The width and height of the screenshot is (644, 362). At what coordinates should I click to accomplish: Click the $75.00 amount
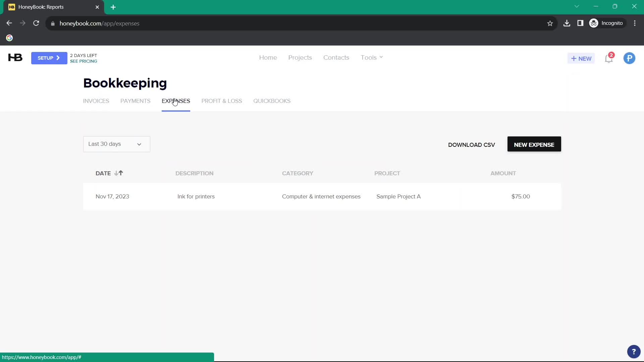click(x=521, y=197)
